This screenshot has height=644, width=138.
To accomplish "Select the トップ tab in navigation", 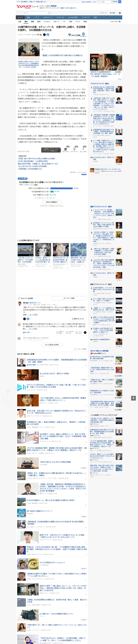I will tap(20, 17).
